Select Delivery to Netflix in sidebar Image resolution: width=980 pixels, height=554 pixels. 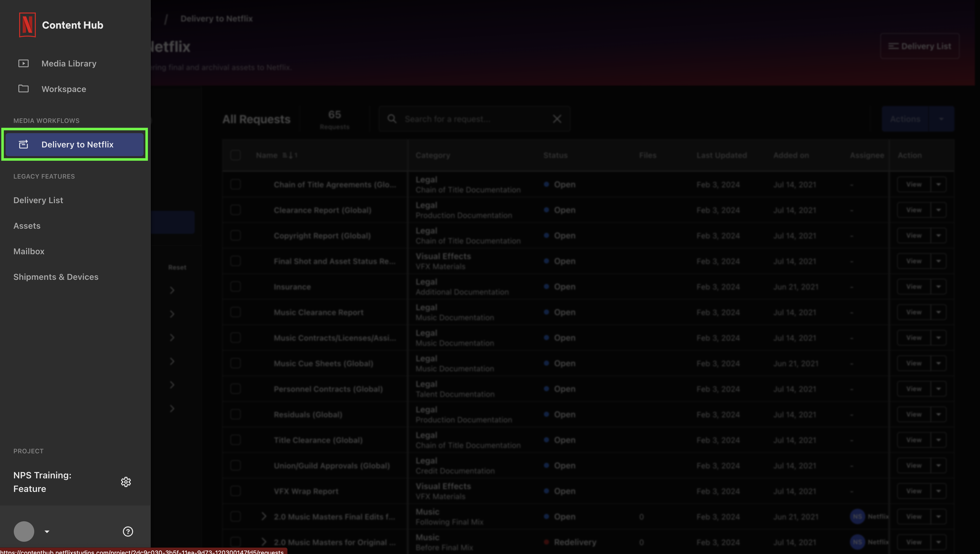pos(75,145)
